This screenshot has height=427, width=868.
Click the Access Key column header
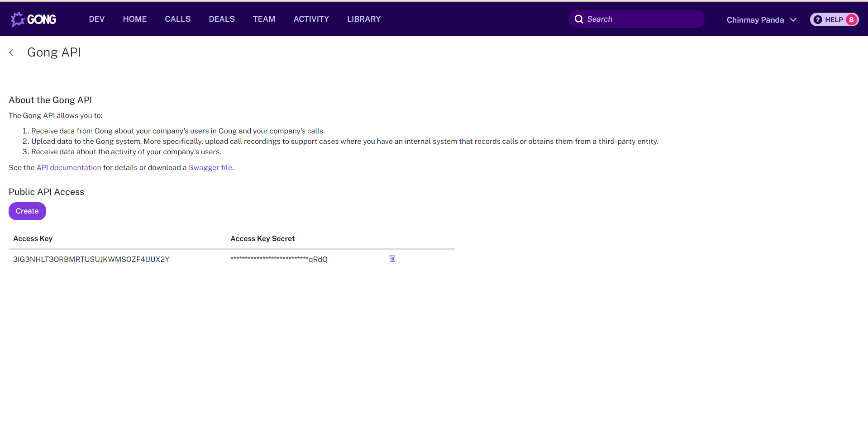33,238
